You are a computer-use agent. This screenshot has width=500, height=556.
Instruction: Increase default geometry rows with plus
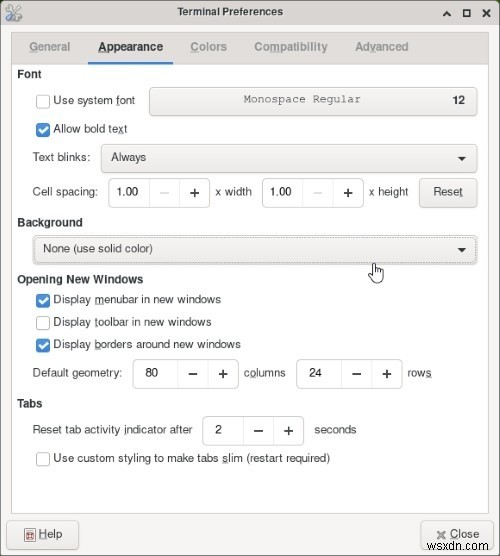click(387, 374)
